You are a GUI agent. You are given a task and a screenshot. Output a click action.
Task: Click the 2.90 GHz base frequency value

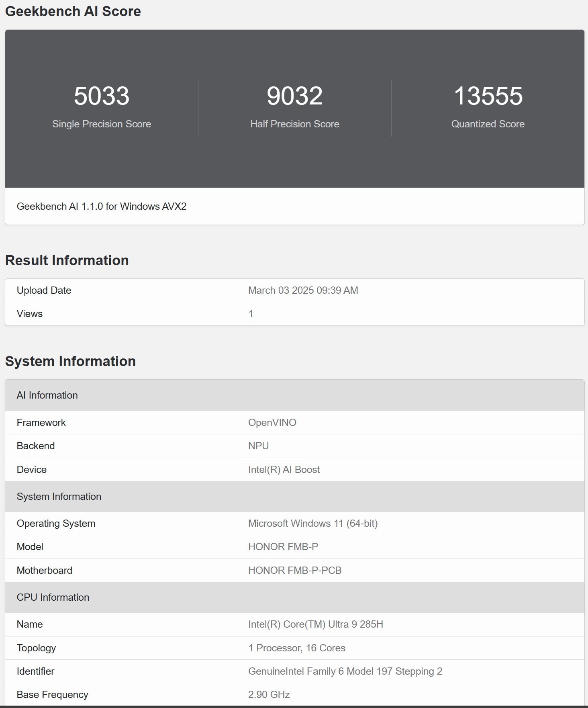pos(269,695)
